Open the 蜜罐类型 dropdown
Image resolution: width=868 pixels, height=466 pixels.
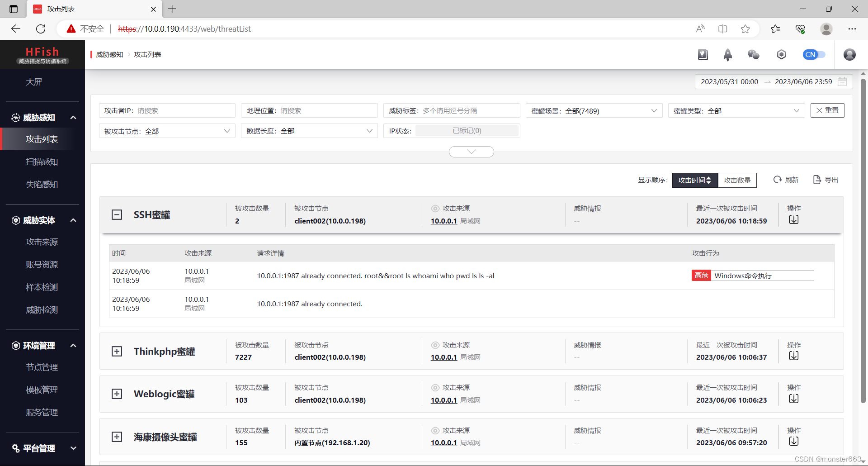click(736, 111)
